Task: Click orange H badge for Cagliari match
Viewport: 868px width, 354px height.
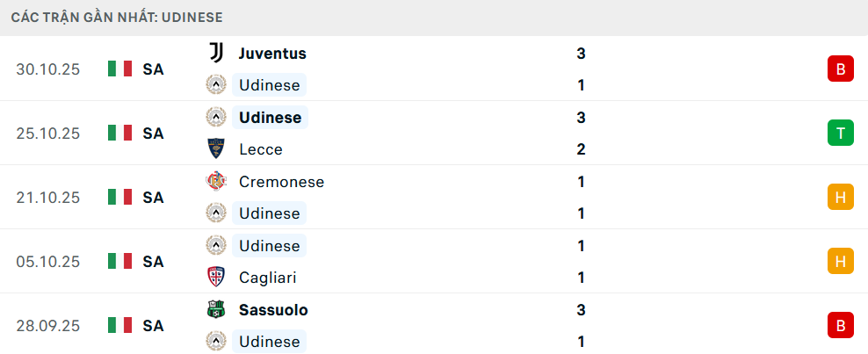Action: (840, 262)
